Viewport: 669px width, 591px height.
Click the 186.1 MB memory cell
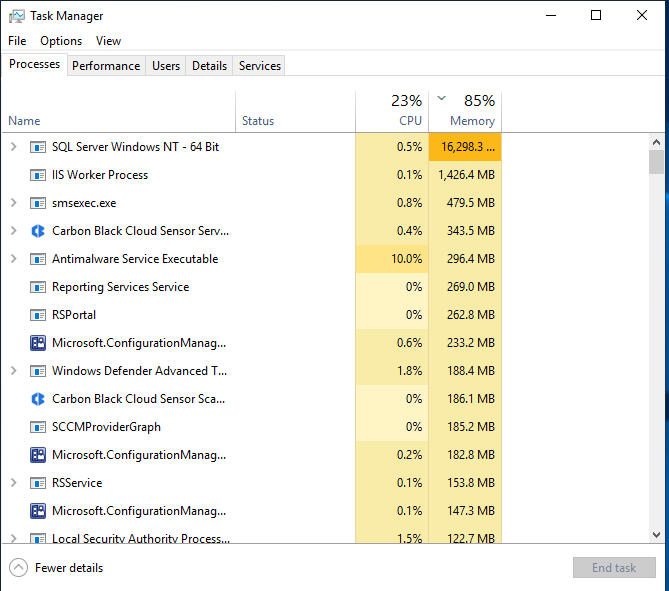(x=465, y=399)
